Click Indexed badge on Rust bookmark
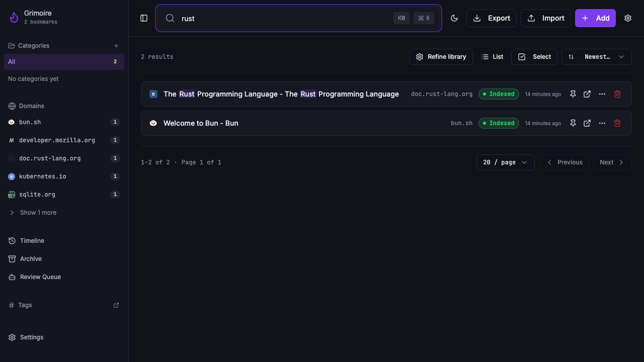Image resolution: width=644 pixels, height=362 pixels. (499, 94)
